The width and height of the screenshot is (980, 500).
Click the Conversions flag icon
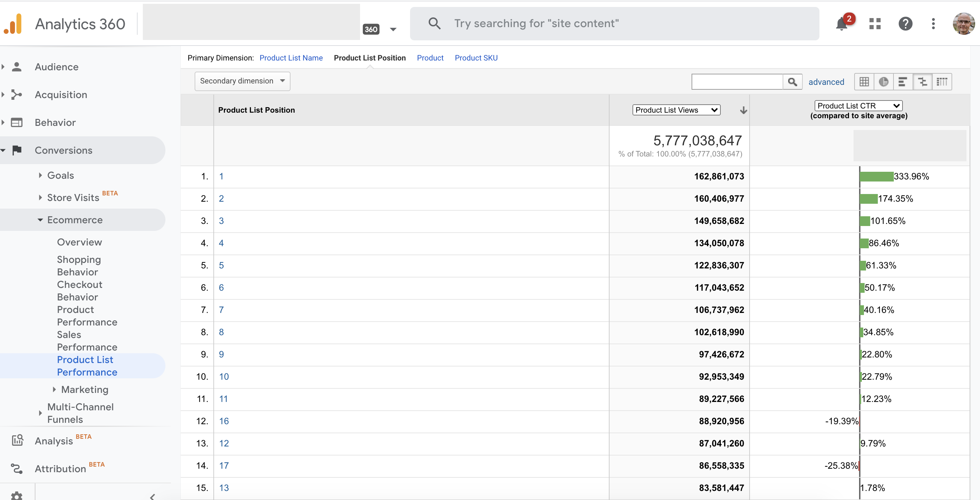click(17, 150)
